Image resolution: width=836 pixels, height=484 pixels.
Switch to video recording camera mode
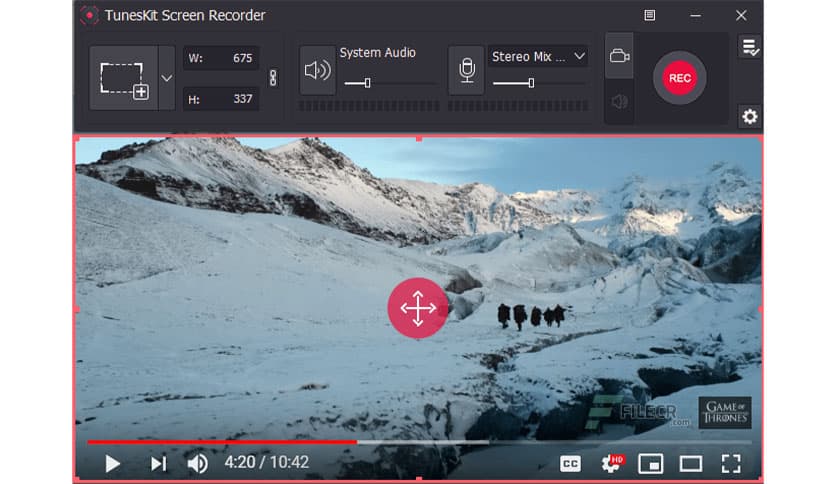[619, 55]
